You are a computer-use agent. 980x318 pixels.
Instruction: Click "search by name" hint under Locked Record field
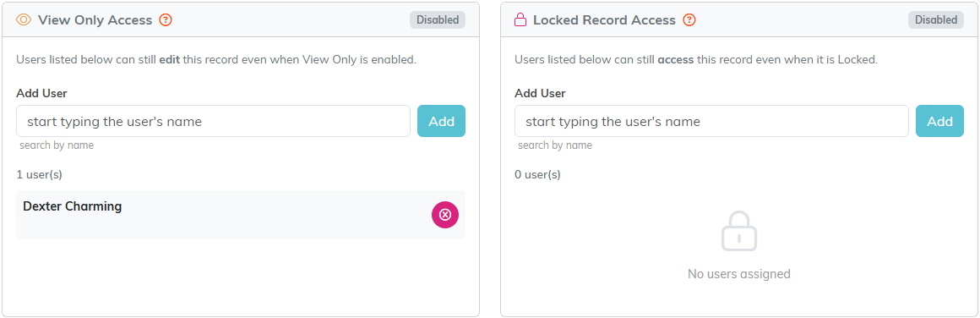pyautogui.click(x=555, y=145)
